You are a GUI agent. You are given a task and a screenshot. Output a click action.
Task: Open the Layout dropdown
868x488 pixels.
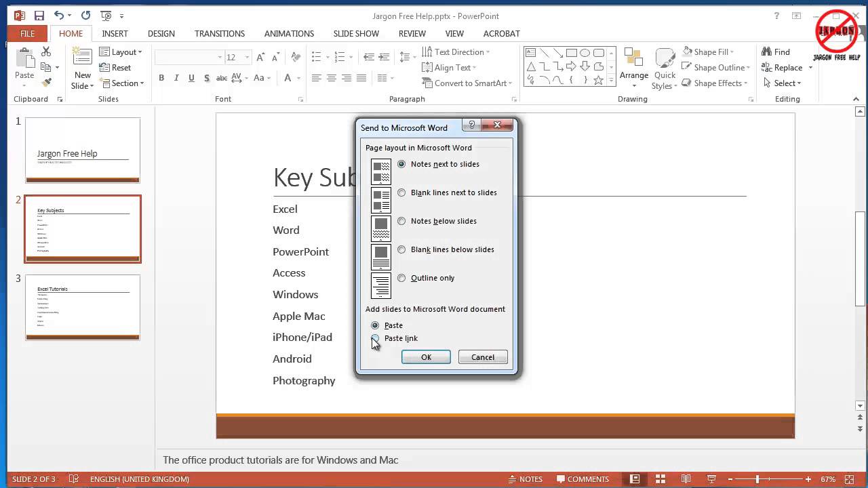pos(121,52)
